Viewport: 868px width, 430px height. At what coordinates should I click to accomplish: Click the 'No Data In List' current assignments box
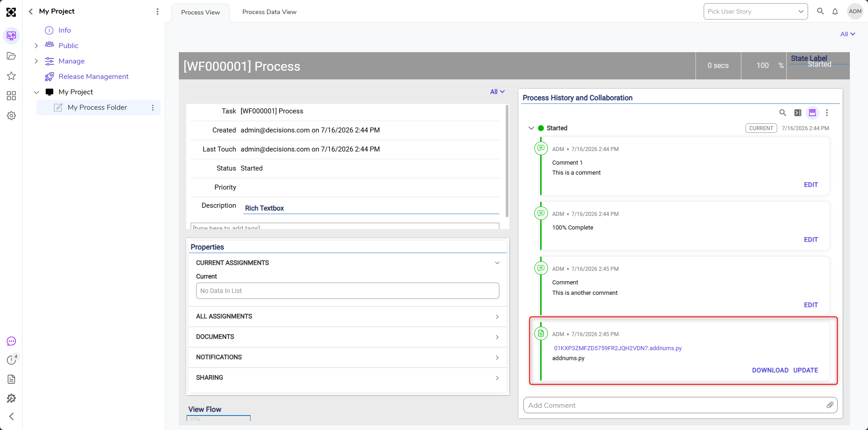(347, 291)
